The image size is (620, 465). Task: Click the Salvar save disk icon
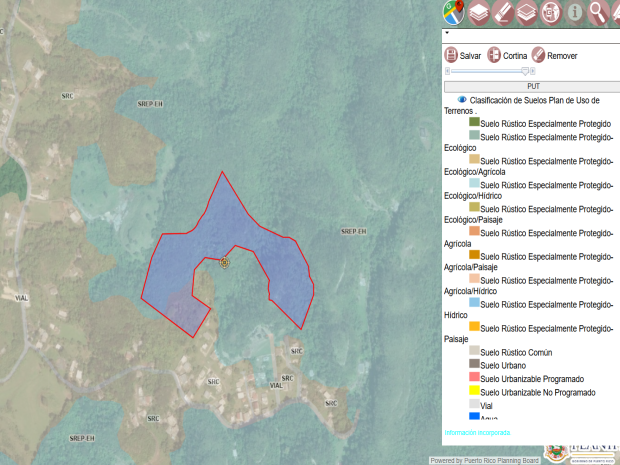451,56
